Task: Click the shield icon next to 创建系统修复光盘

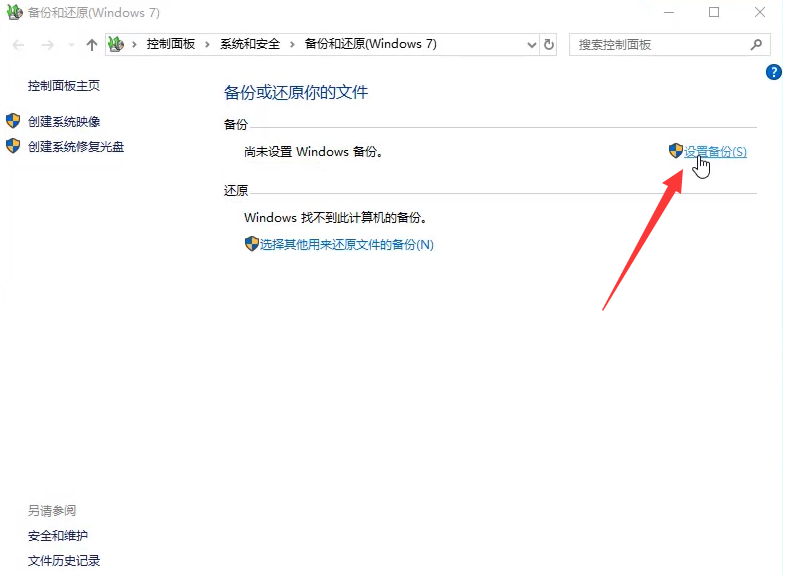Action: pyautogui.click(x=13, y=146)
